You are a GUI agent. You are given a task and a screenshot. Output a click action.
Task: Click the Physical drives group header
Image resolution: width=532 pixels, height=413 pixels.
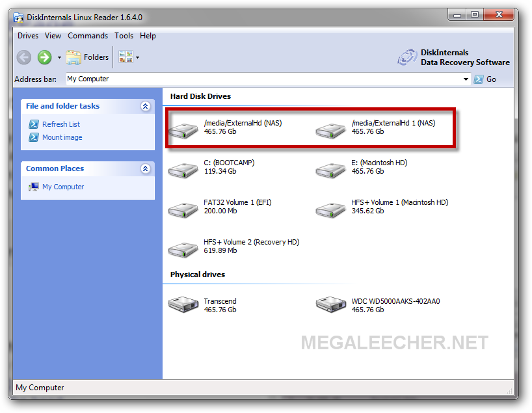198,274
